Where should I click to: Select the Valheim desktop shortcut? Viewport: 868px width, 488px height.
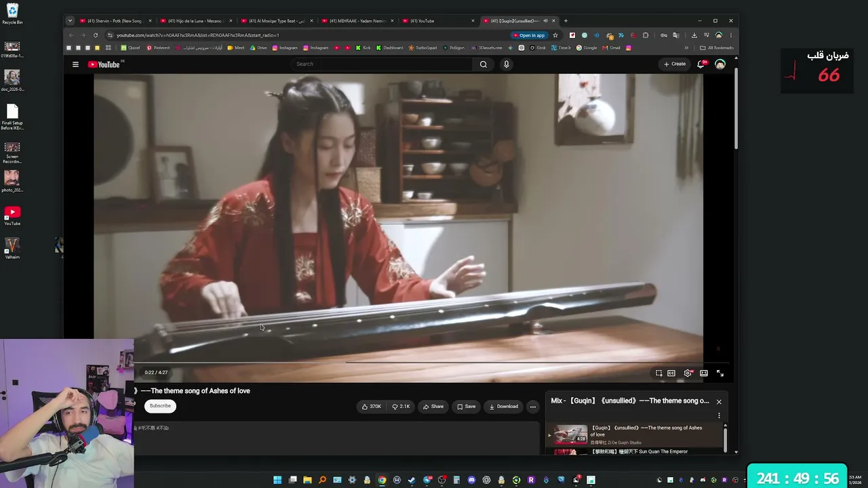pyautogui.click(x=12, y=249)
